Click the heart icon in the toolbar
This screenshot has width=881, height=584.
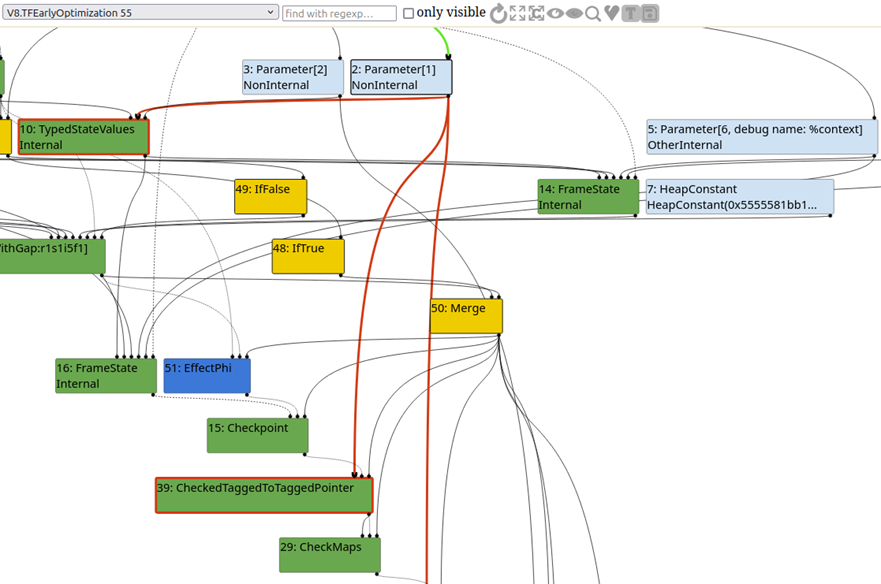tap(611, 13)
